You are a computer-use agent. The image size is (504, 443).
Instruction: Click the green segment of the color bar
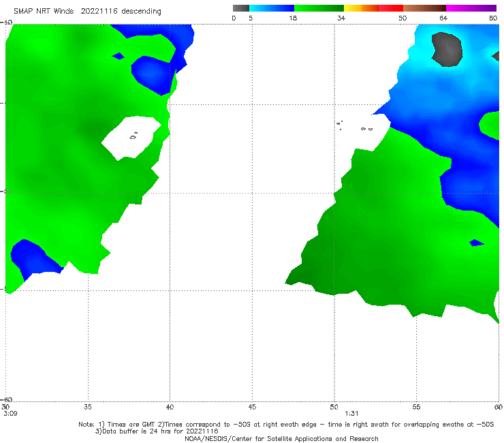(319, 8)
